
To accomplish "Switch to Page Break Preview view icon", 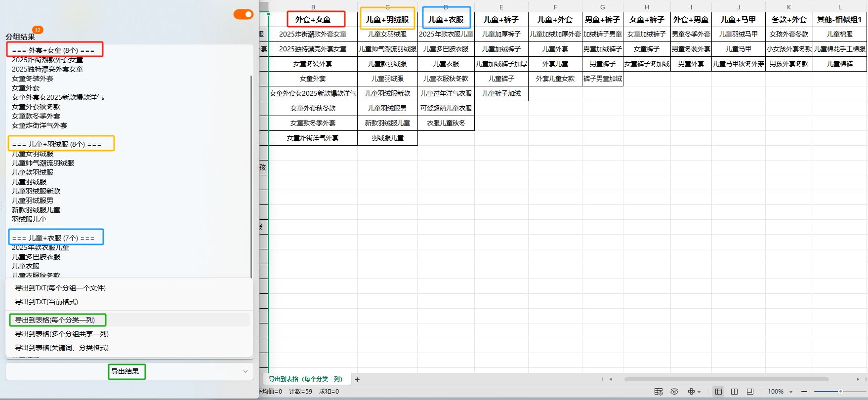I will pos(734,392).
